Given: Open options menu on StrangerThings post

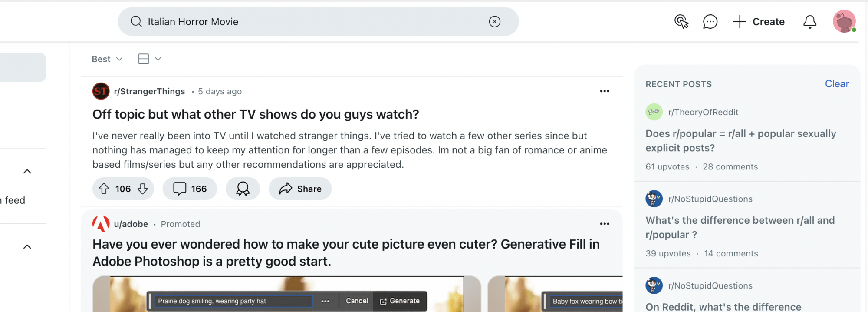Looking at the screenshot, I should [605, 91].
